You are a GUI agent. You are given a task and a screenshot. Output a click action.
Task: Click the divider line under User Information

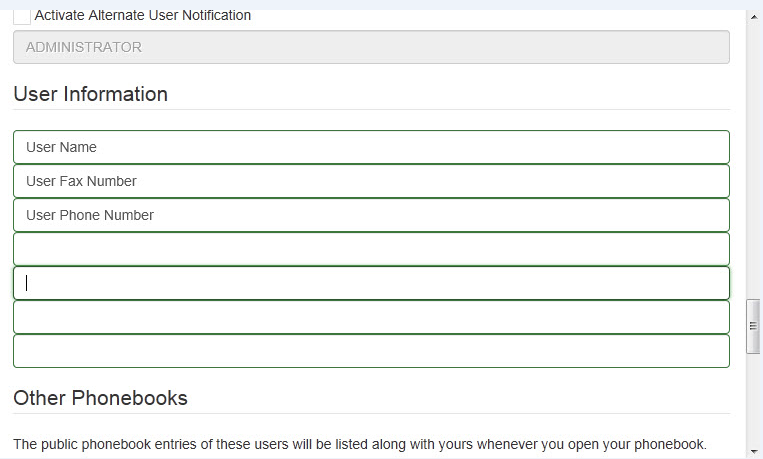[371, 110]
